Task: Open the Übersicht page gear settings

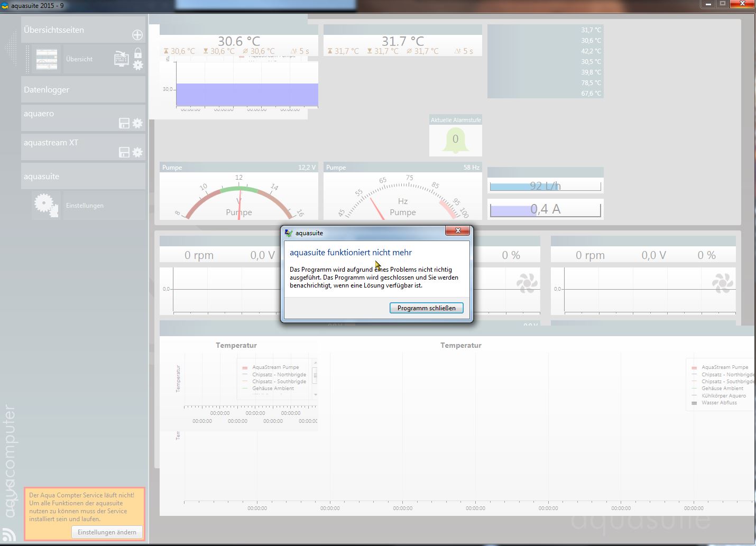Action: click(x=138, y=65)
